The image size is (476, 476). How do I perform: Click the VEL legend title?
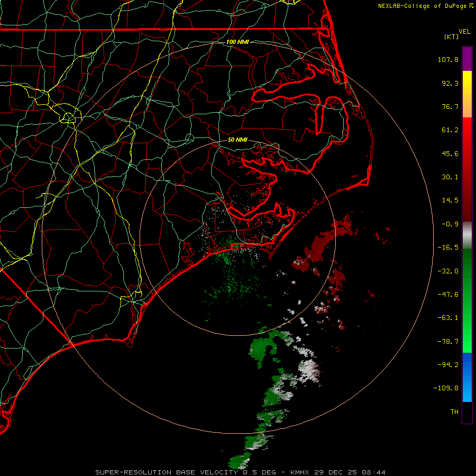(464, 32)
